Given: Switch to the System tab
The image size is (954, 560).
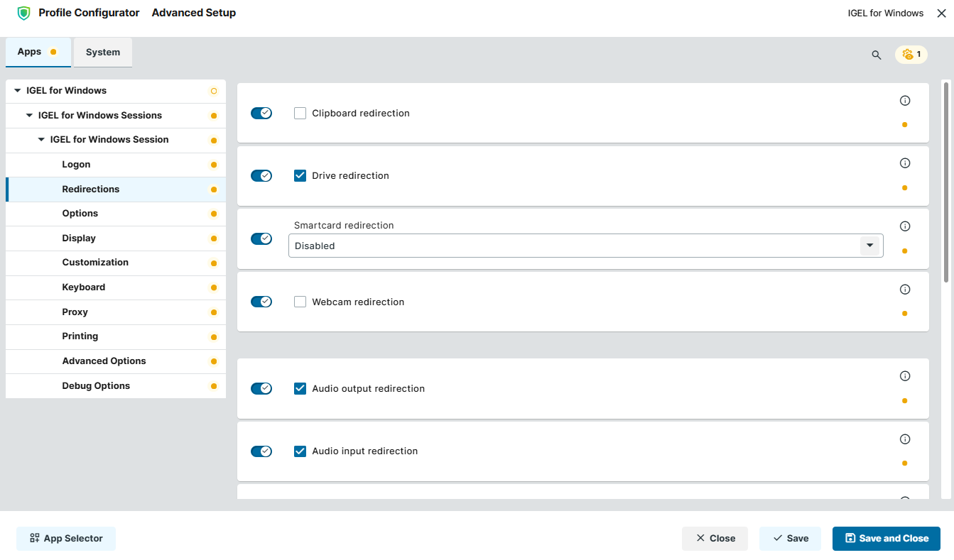Looking at the screenshot, I should [x=102, y=52].
